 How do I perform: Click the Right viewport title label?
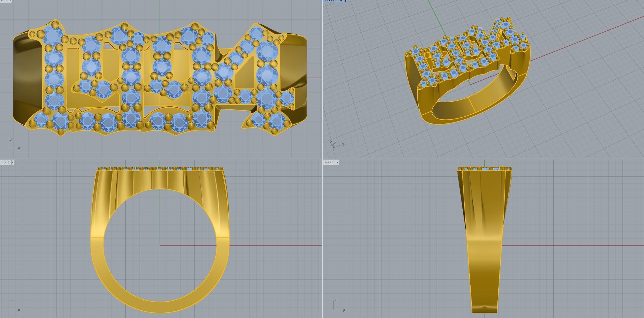click(x=329, y=162)
